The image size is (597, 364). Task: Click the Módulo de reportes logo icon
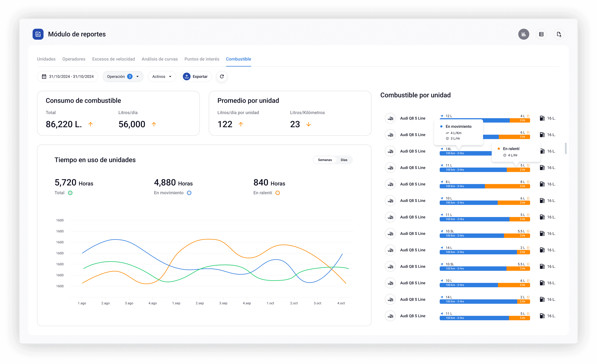[38, 34]
